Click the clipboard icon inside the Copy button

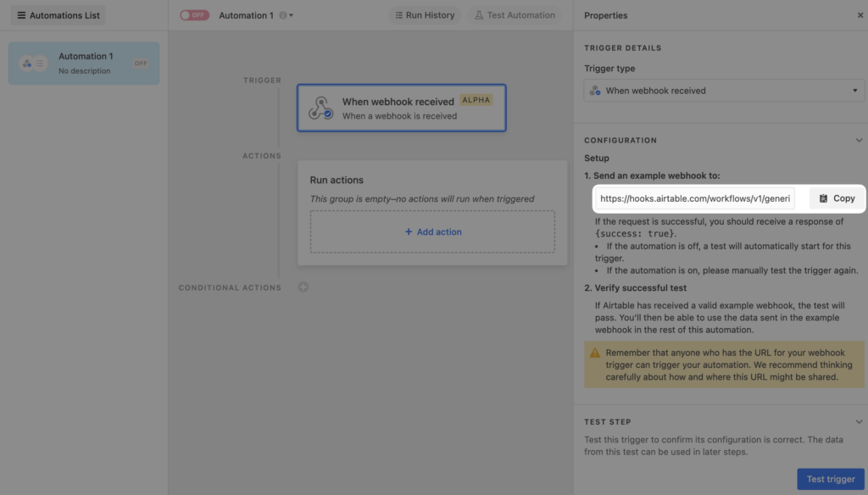tap(824, 197)
